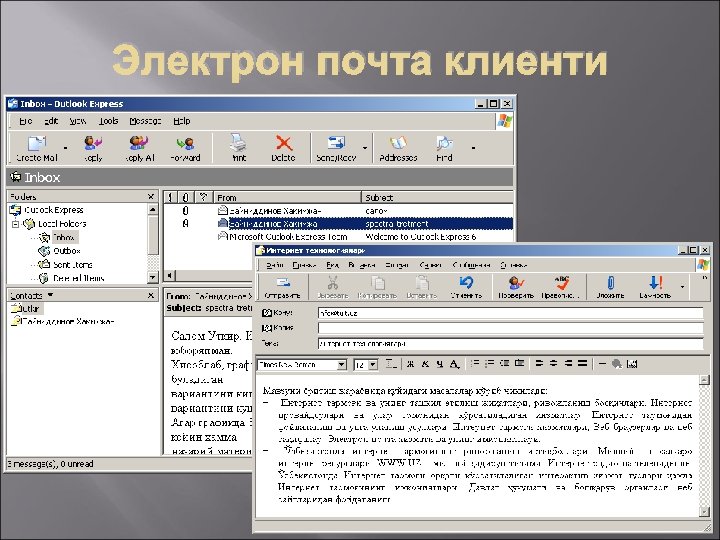Click the Find toolbar button
720x540 pixels.
click(x=444, y=148)
